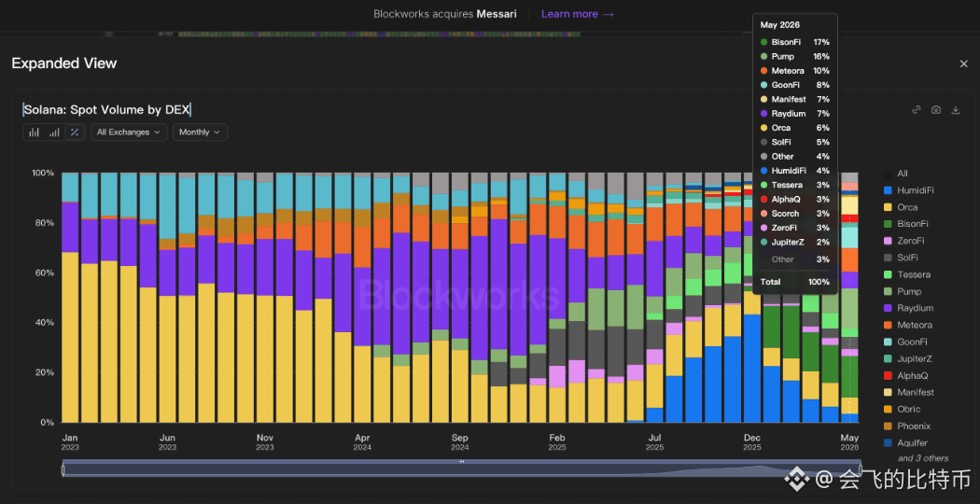Download the chart data icon
This screenshot has height=504, width=980.
tap(955, 110)
